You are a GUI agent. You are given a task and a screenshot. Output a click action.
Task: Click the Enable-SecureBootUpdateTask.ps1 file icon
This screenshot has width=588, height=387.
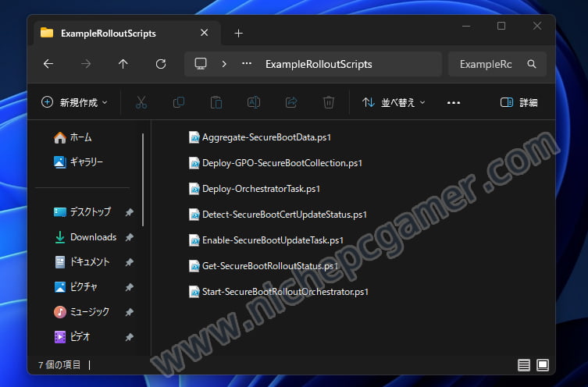point(194,240)
